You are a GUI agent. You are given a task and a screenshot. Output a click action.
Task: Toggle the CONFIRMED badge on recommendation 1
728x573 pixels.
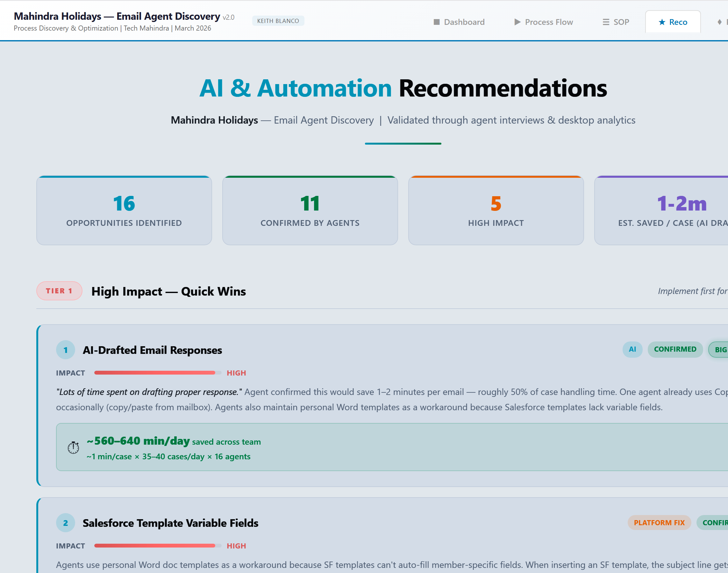675,349
